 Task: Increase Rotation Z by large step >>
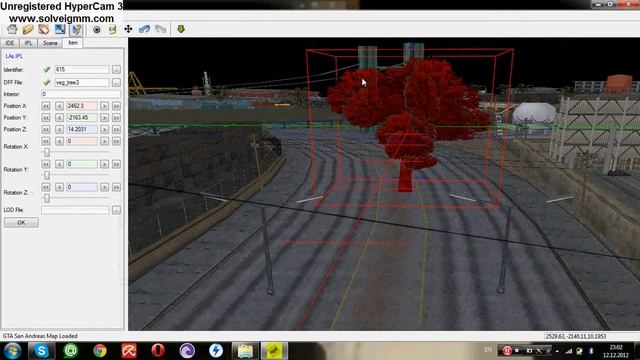[x=116, y=187]
